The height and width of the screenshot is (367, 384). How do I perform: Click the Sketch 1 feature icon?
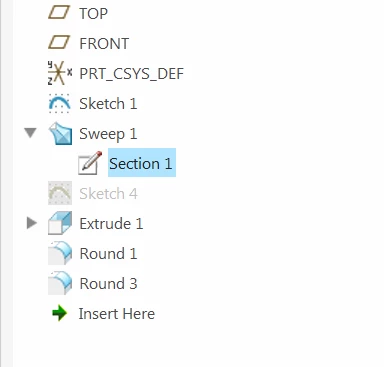point(60,103)
